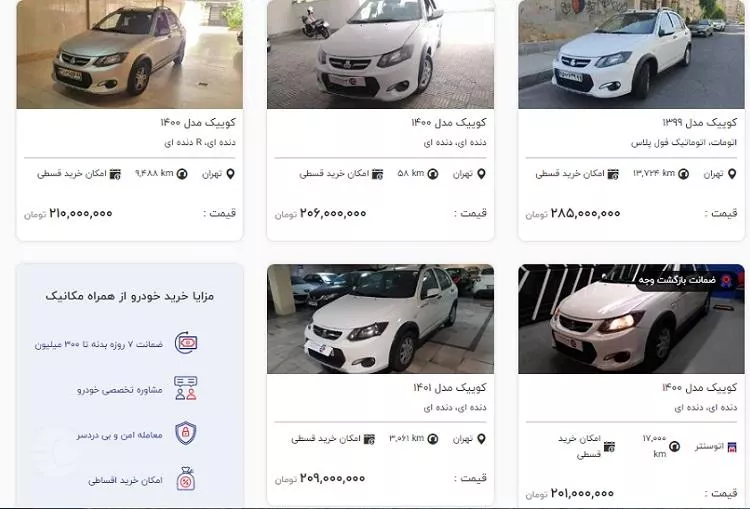Click the car consultation icon

[x=186, y=388]
